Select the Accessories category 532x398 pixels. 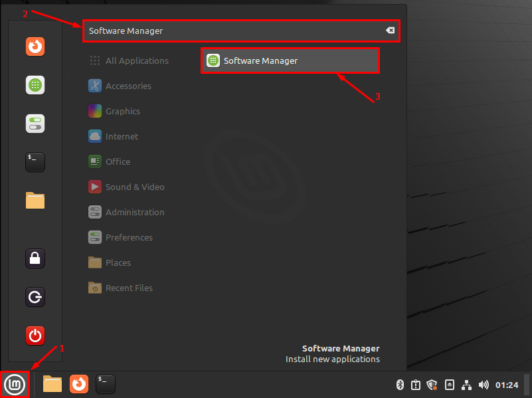pos(128,86)
